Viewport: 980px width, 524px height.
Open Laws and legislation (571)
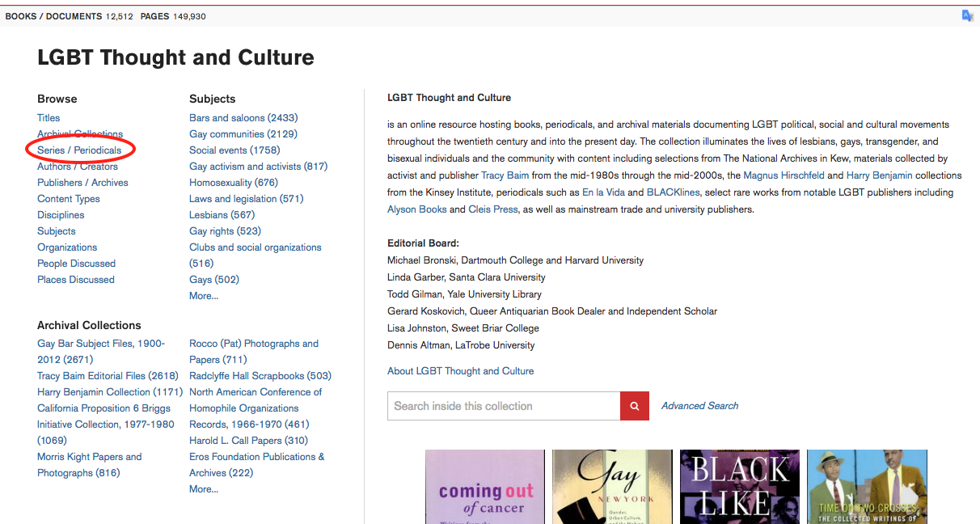(247, 199)
